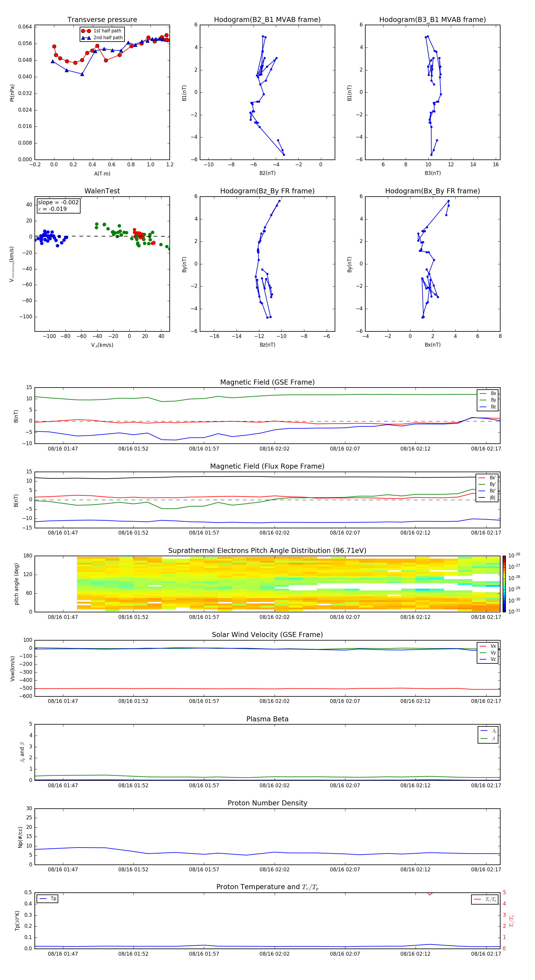The width and height of the screenshot is (535, 980).
Task: Click 08/16 01:57 tick under Solar Wind Velocity plot
Action: (204, 701)
